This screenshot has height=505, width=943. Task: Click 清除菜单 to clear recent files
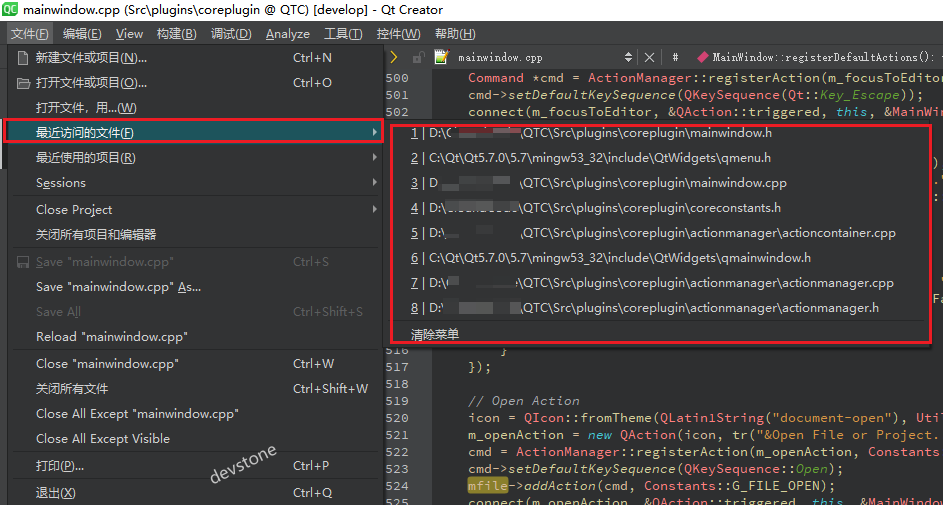[659, 334]
